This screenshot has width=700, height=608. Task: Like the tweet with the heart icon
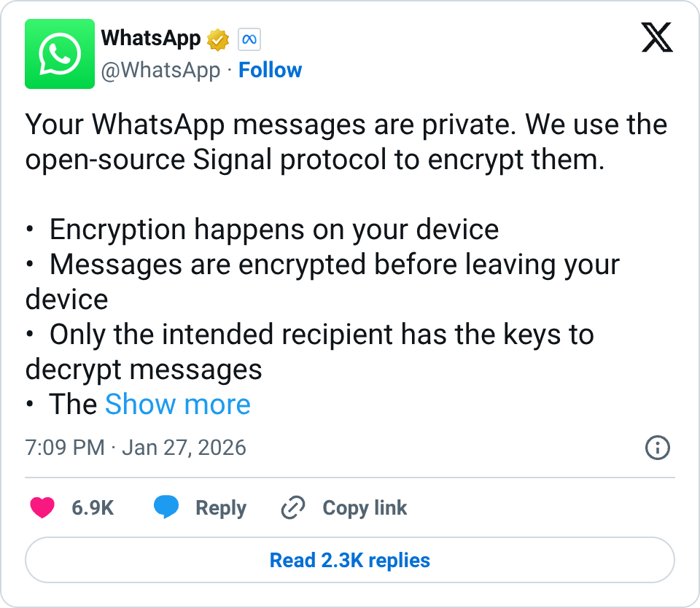click(x=42, y=507)
